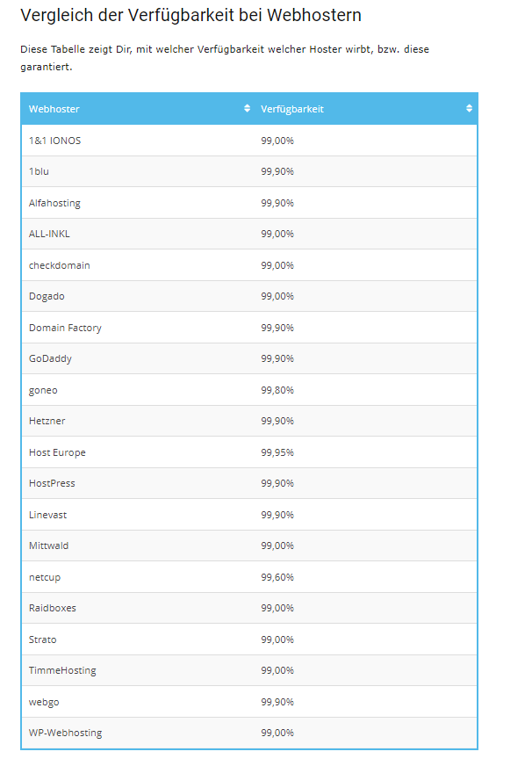Click the Alfahosting hoster name
Screen dimensions: 532x766
(54, 203)
